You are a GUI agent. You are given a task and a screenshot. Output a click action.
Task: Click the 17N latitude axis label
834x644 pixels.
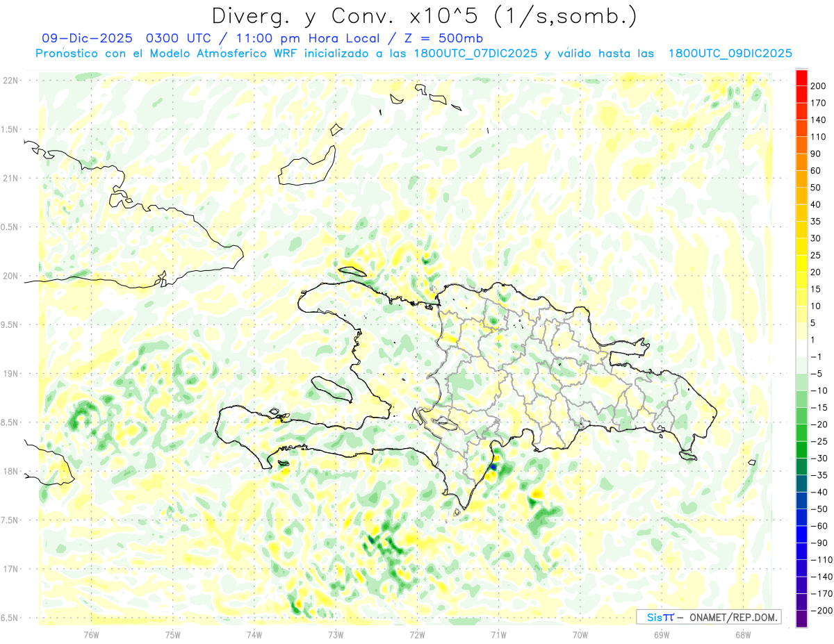(x=10, y=569)
